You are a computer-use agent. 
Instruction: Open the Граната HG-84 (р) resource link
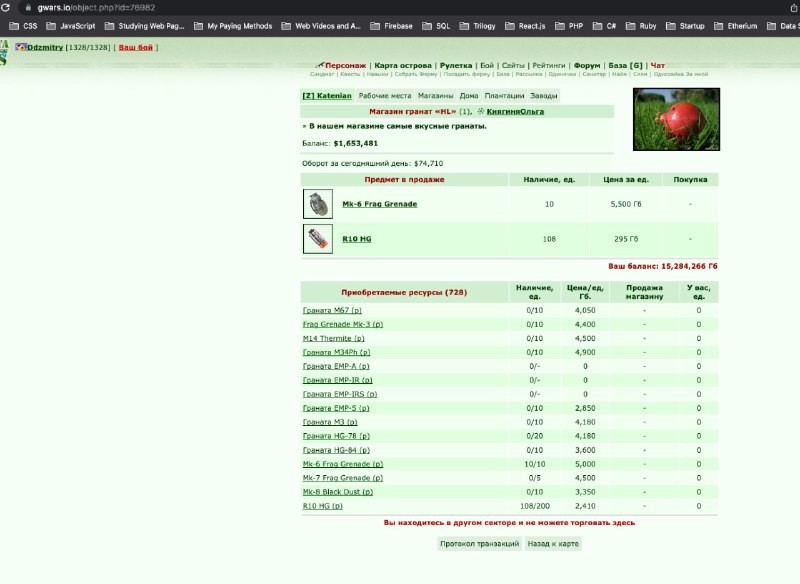[336, 450]
